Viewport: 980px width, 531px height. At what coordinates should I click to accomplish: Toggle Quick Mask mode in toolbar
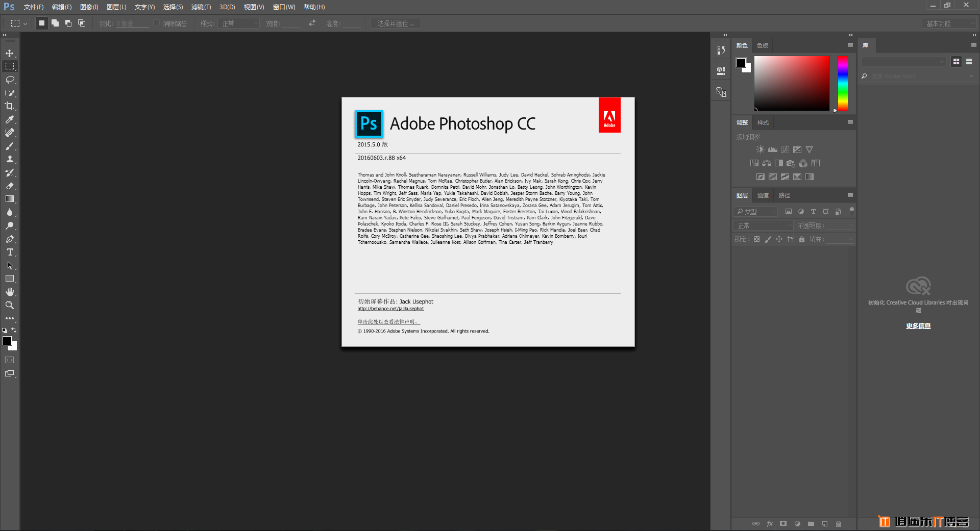point(10,360)
